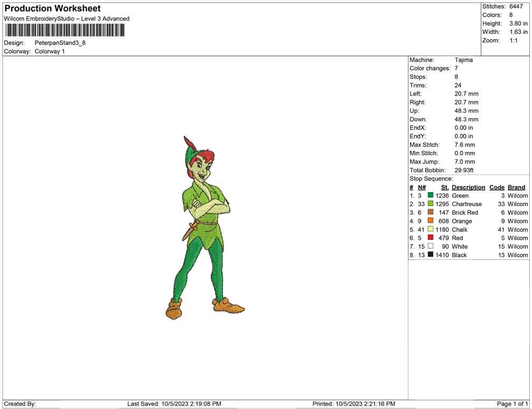532x409 pixels.
Task: Click the Up value '48.3 mm'
Action: (466, 111)
